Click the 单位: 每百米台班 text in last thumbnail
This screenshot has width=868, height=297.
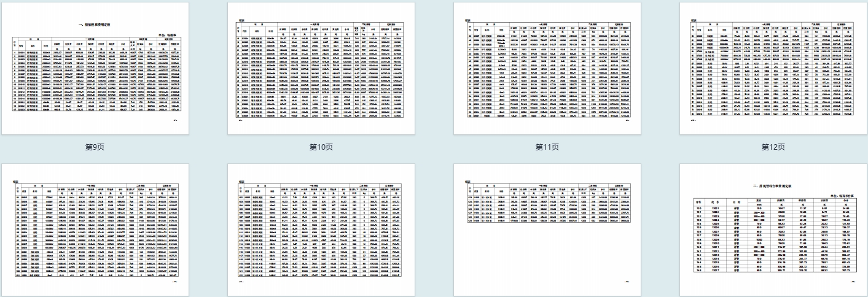coord(844,195)
